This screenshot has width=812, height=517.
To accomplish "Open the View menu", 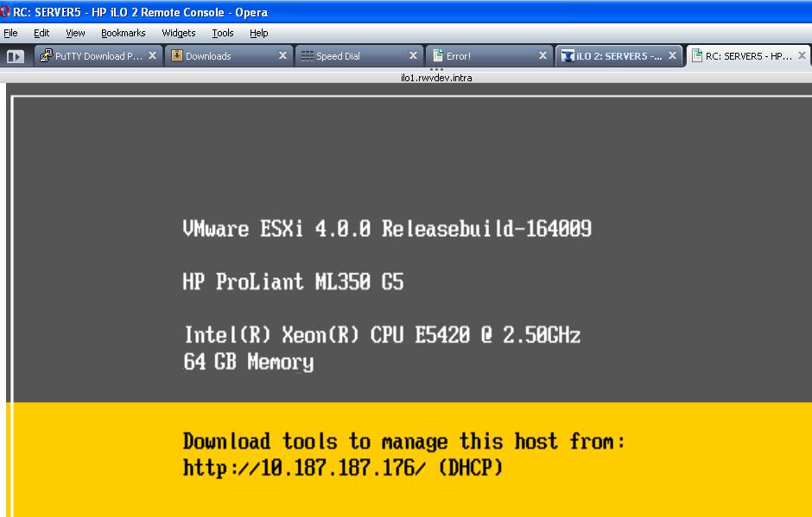I will pos(75,33).
